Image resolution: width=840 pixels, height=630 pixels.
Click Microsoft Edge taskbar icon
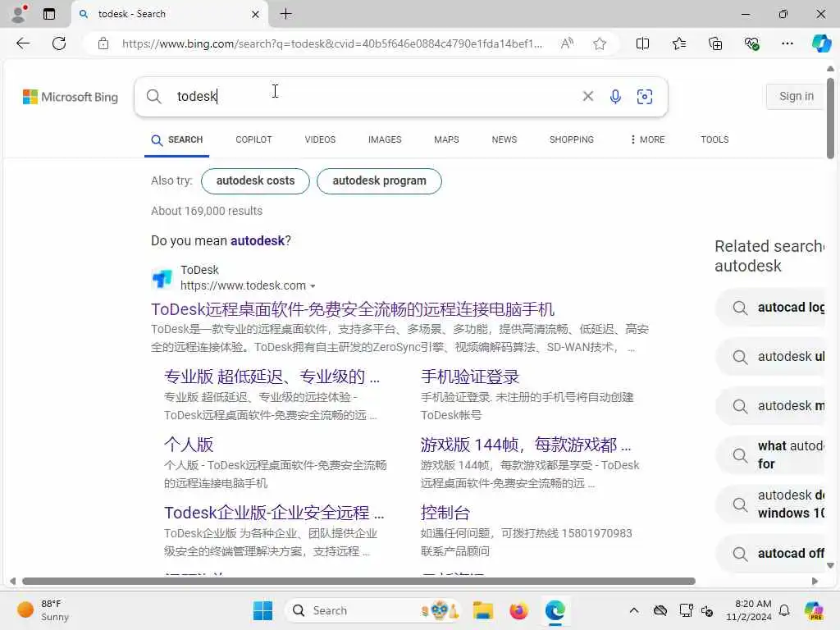tap(555, 610)
